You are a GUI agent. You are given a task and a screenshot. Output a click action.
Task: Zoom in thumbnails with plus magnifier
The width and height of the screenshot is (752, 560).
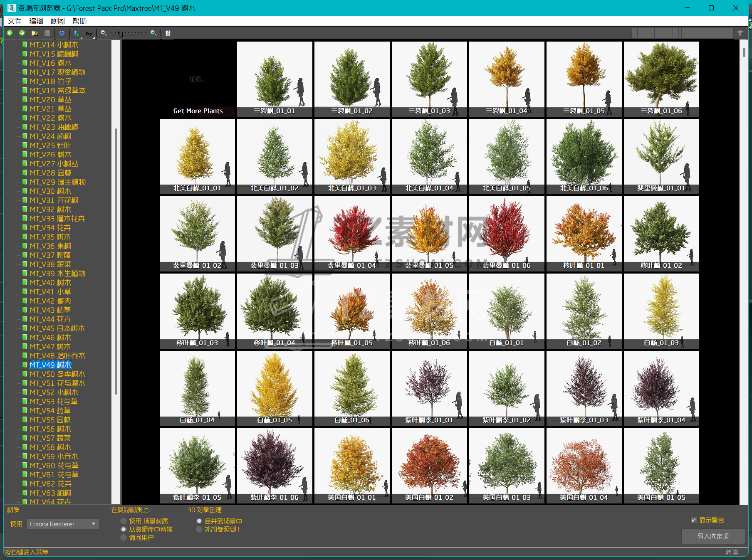(154, 33)
